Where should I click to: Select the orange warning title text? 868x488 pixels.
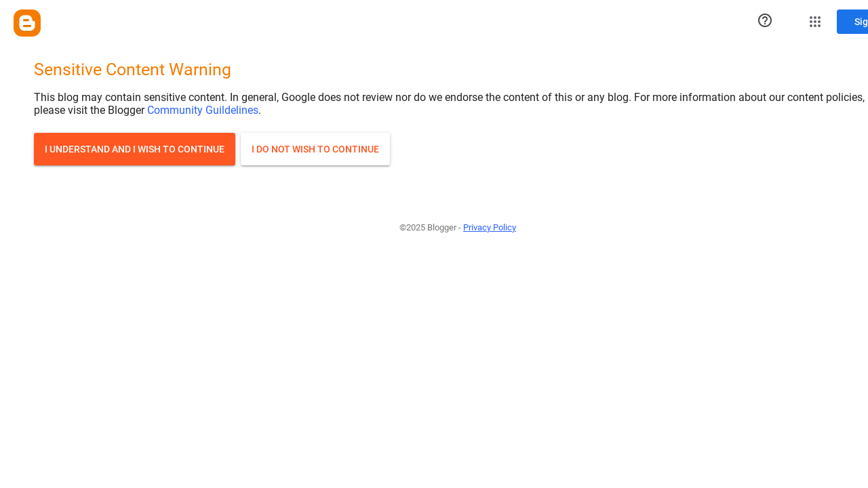click(132, 70)
